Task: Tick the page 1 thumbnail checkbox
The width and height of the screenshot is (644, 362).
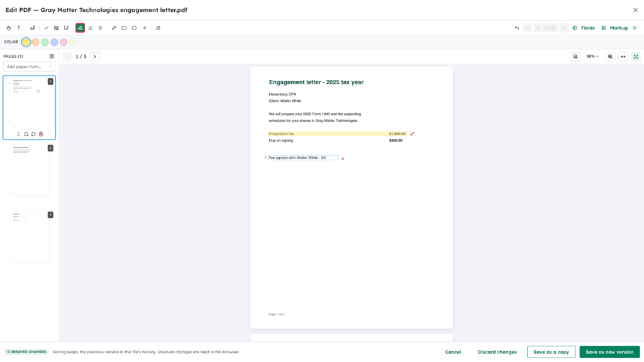Action: pyautogui.click(x=8, y=81)
